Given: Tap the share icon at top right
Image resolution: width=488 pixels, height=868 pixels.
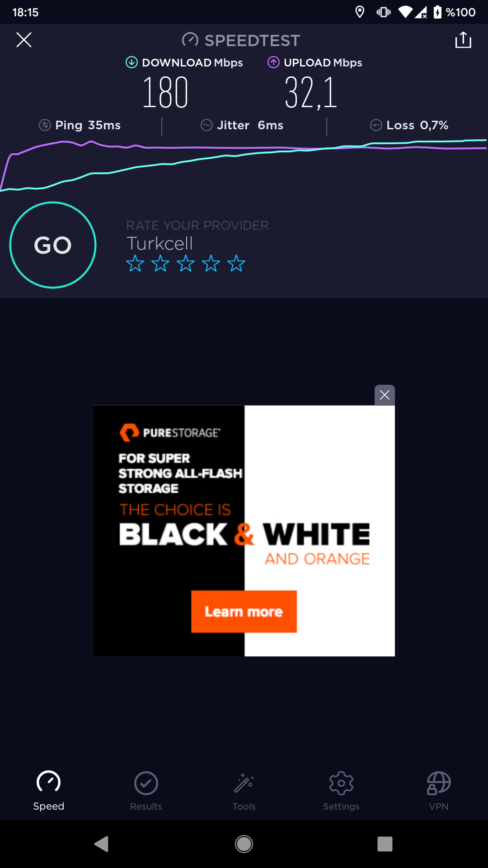Looking at the screenshot, I should pos(463,40).
